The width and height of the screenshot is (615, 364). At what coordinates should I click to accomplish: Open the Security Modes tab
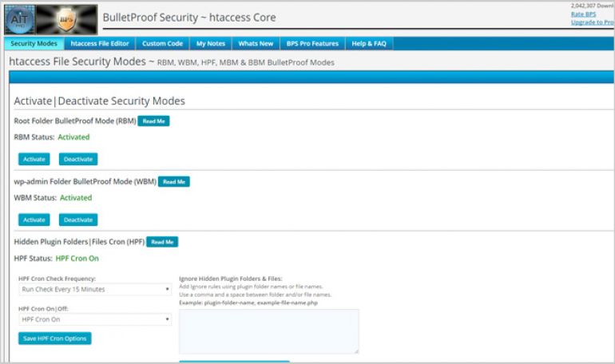[34, 43]
